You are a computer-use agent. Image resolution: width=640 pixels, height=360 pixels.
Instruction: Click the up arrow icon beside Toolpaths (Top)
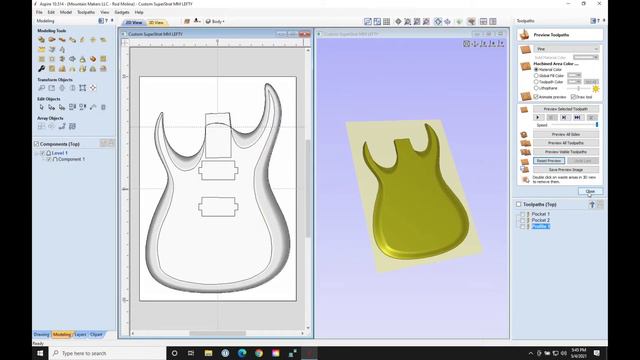click(x=592, y=204)
